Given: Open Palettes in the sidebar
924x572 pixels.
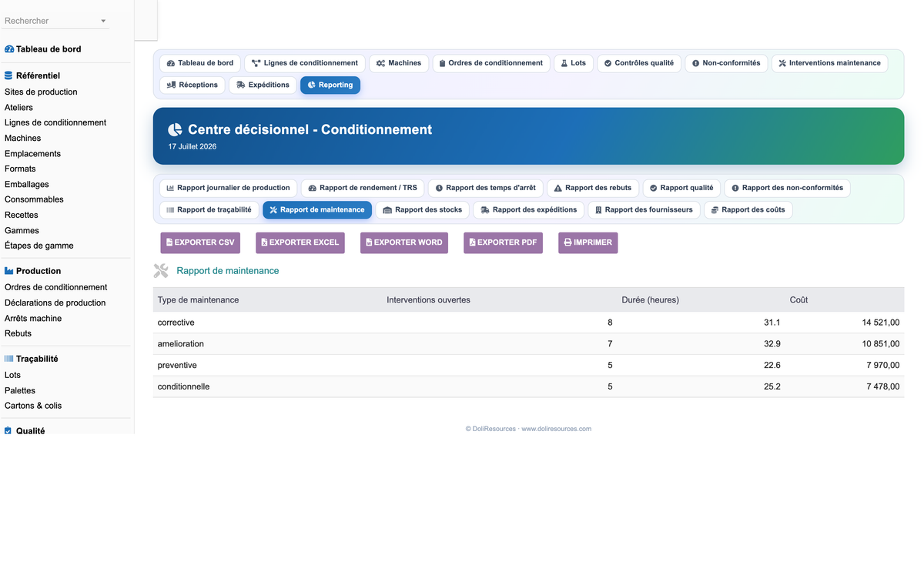Looking at the screenshot, I should [x=20, y=390].
